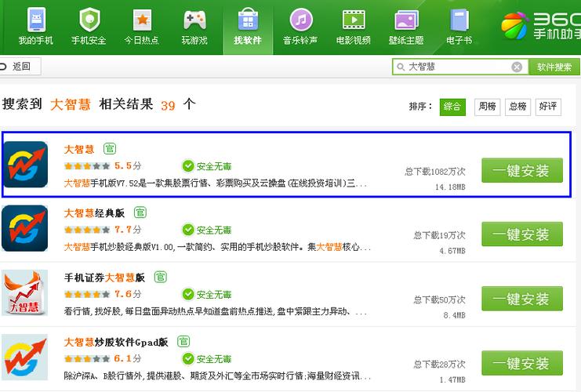This screenshot has height=392, width=581.
Task: Open the 今日热点 star icon
Action: click(142, 20)
